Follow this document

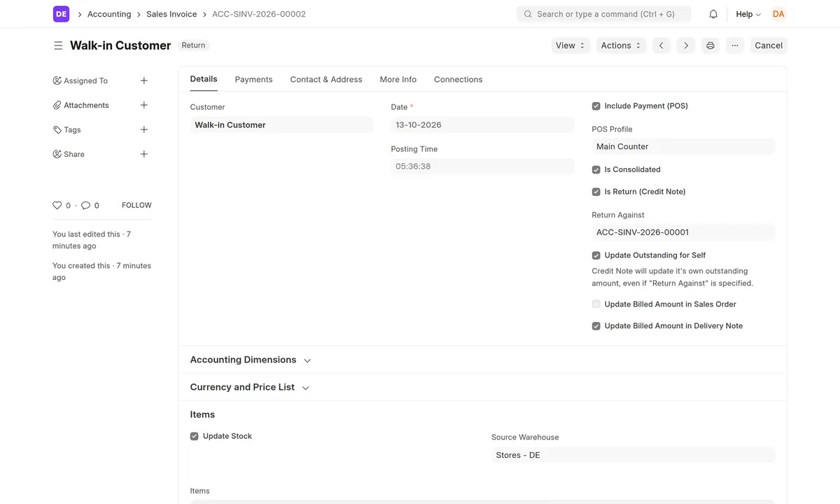point(136,205)
